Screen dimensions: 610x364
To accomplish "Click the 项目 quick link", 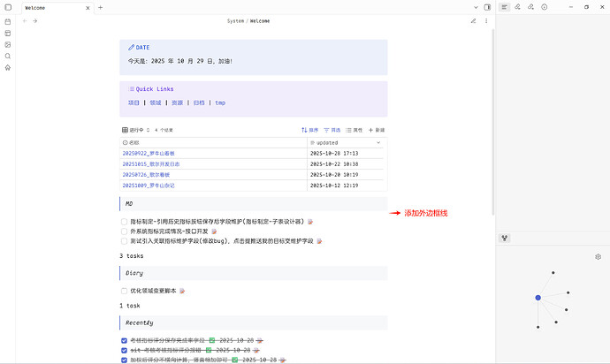I will click(133, 102).
